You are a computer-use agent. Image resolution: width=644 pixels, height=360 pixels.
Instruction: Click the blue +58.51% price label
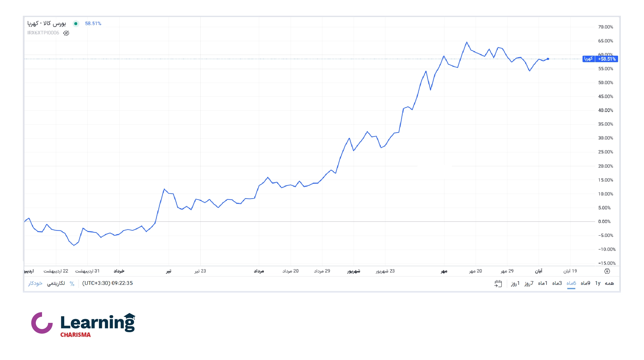[x=607, y=59]
